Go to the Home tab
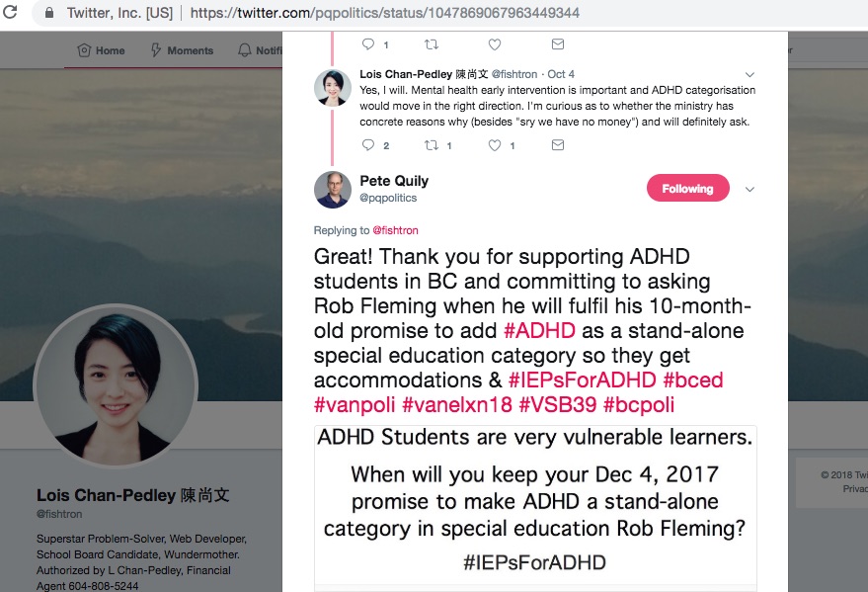868x592 pixels. tap(101, 50)
